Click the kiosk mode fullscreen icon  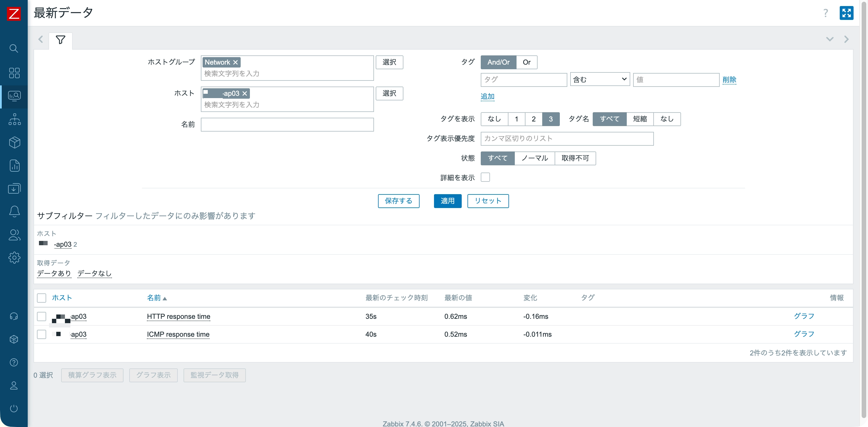tap(846, 13)
